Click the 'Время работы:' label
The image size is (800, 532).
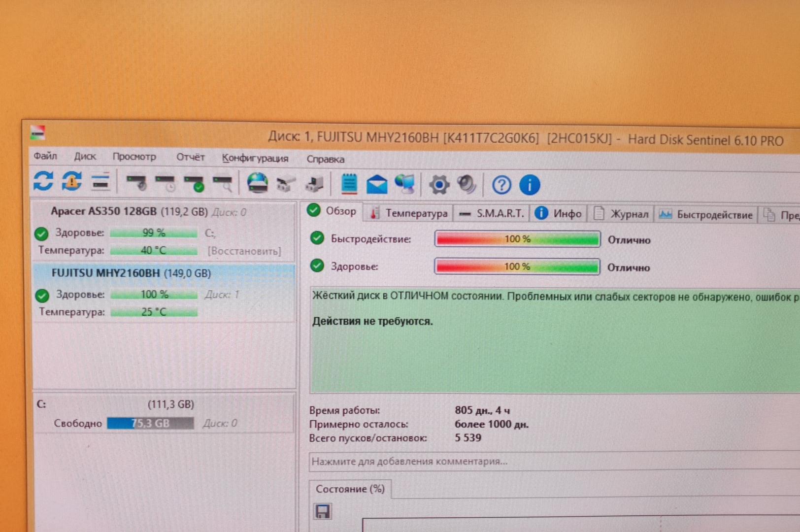[344, 410]
